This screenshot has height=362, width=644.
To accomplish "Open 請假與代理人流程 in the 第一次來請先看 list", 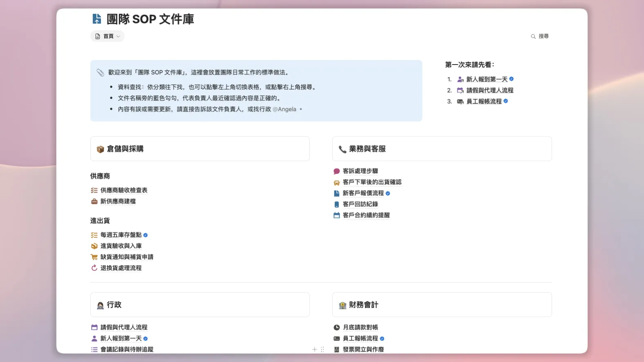I will click(x=490, y=90).
